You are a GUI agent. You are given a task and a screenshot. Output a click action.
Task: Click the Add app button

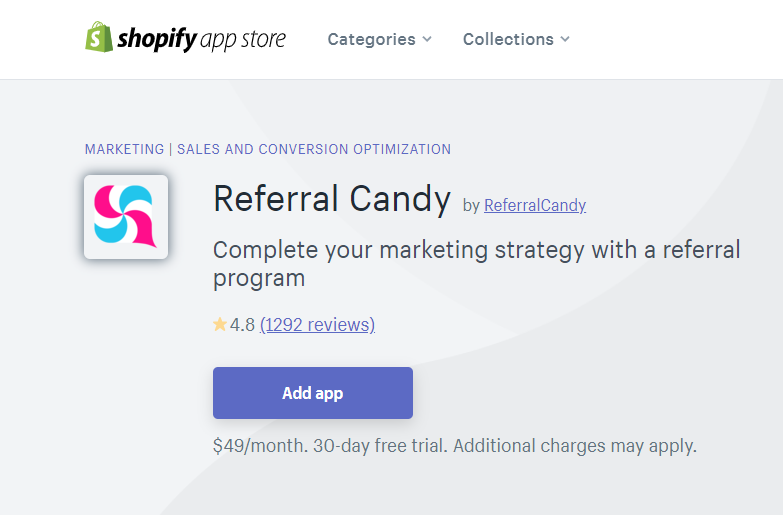[313, 393]
